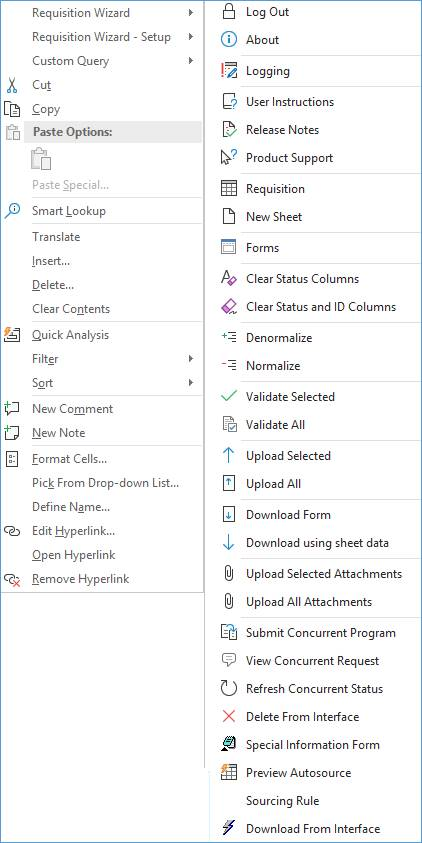Image resolution: width=422 pixels, height=843 pixels.
Task: Expand the Custom Query submenu arrow
Action: 191,61
